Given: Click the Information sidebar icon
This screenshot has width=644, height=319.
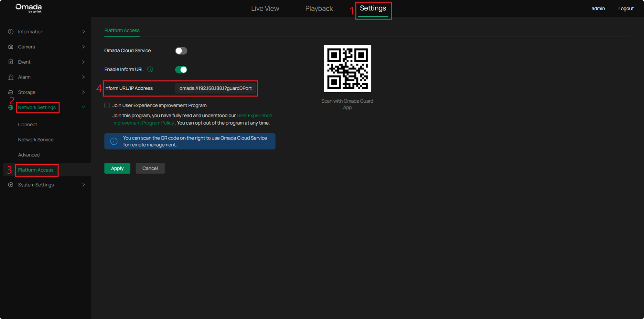Looking at the screenshot, I should tap(11, 32).
